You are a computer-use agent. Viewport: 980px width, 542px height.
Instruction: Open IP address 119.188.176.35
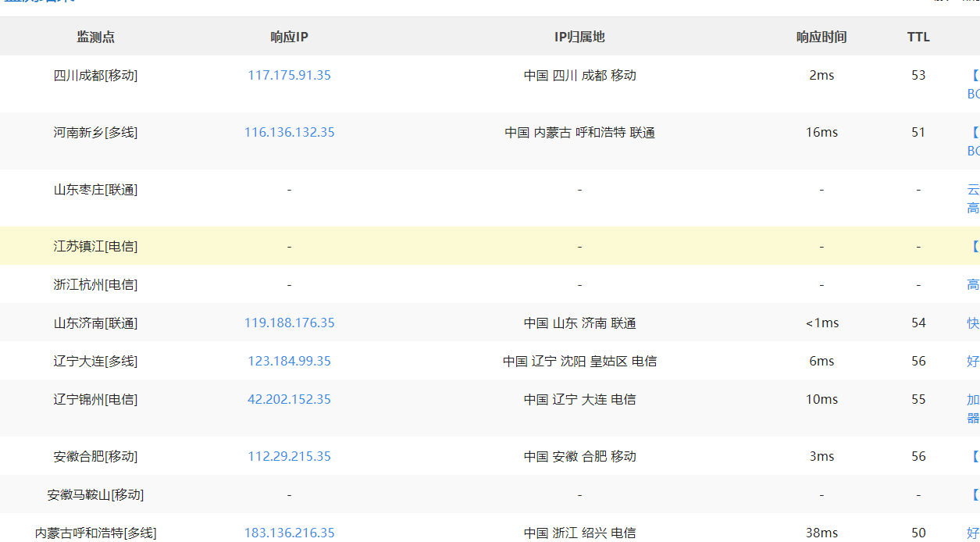tap(289, 323)
